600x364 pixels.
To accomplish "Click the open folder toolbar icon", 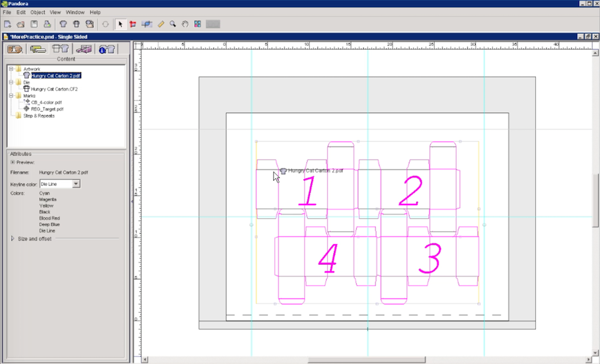I will [x=20, y=24].
